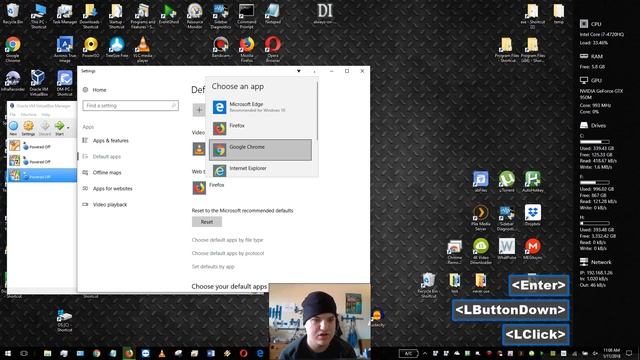This screenshot has height=360, width=640.
Task: Click New in VirtualBox Manager toolbar
Action: point(13,128)
